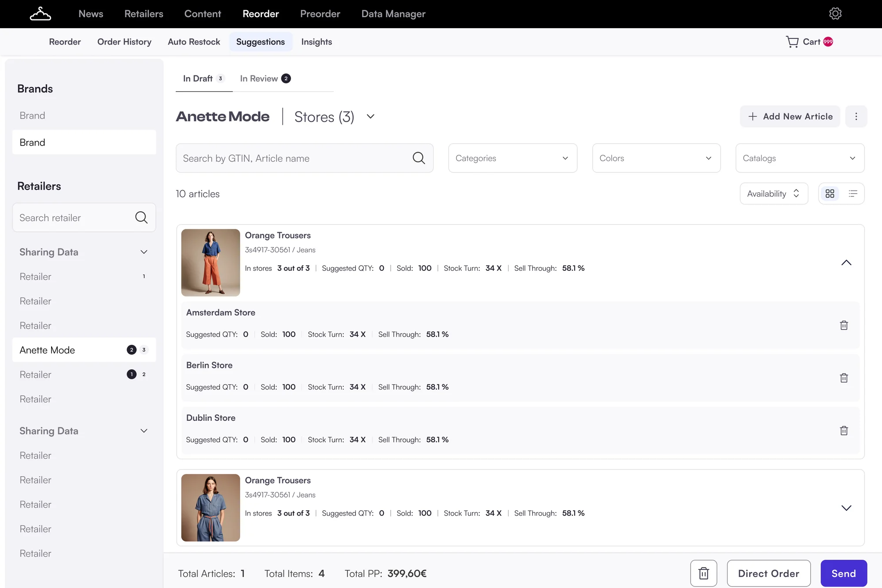Screen dimensions: 882x588
Task: Switch to the In Review tab
Action: [265, 79]
